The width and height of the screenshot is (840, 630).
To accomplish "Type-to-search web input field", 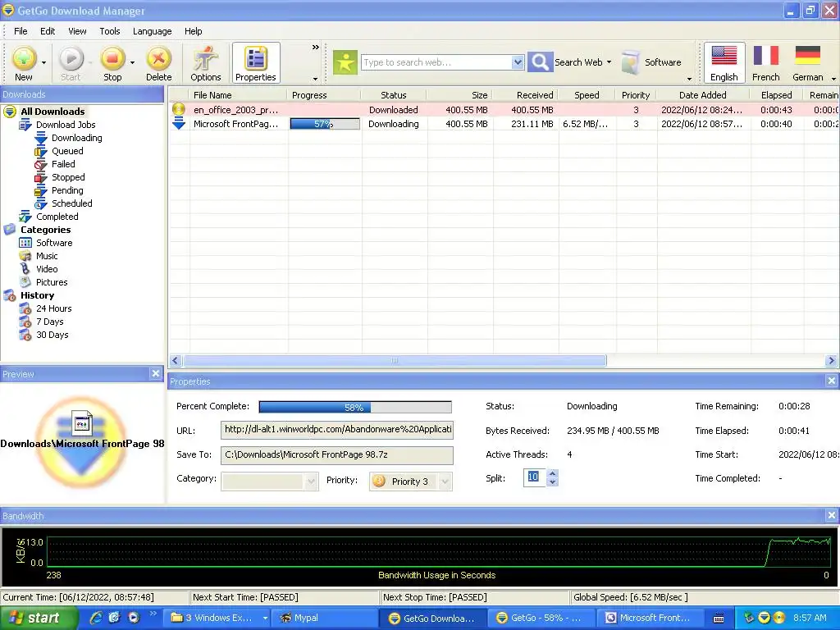I will tap(436, 62).
